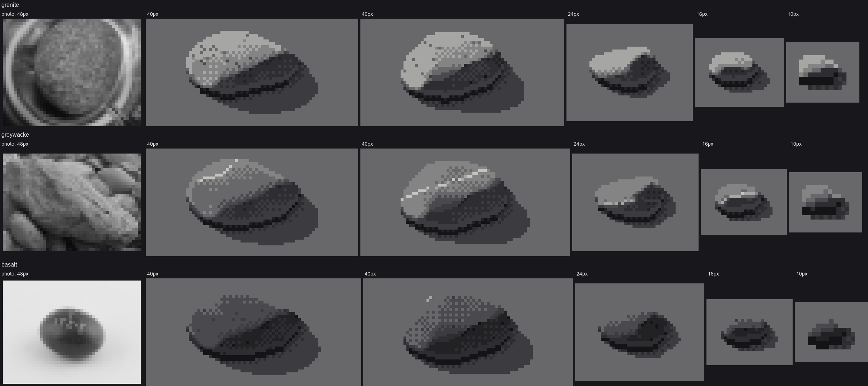Click the "greywacke" row title
Image resolution: width=868 pixels, height=386 pixels.
(15, 135)
